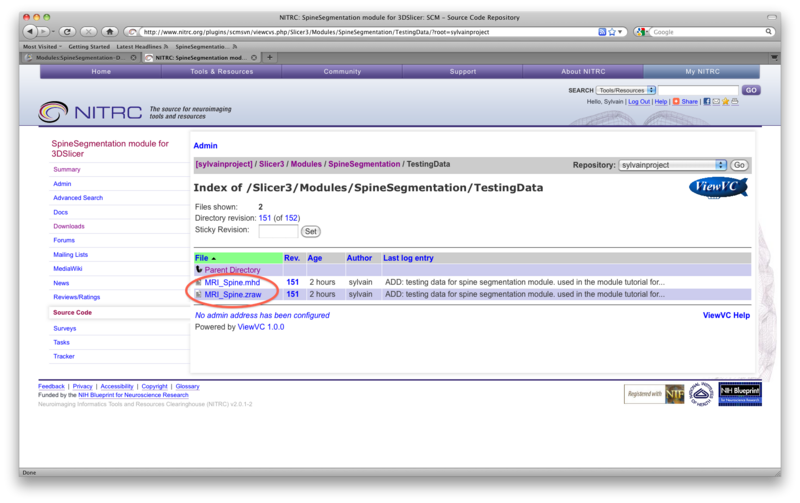Open the Tools/Resources search dropdown
Image resolution: width=800 pixels, height=503 pixels.
pyautogui.click(x=626, y=90)
